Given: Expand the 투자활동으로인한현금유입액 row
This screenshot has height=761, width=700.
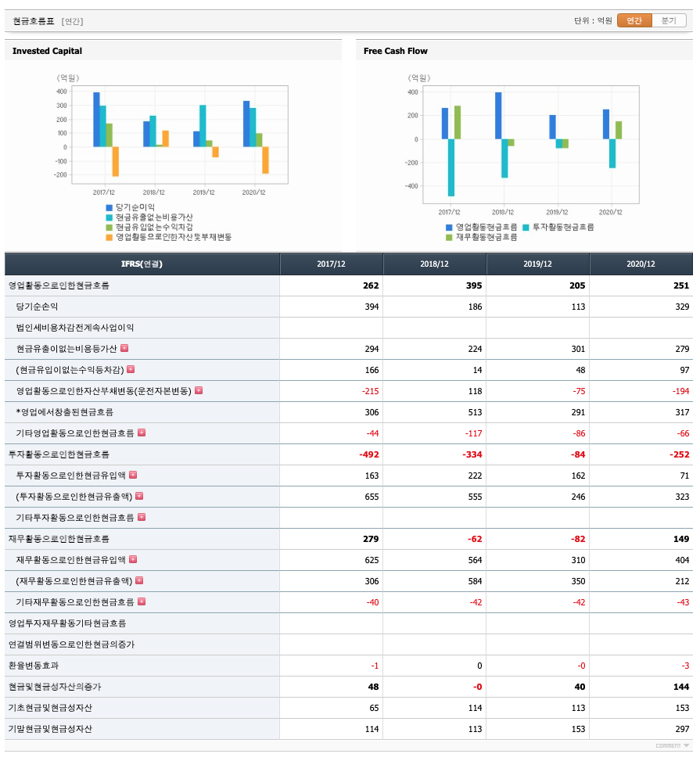Looking at the screenshot, I should click(133, 475).
